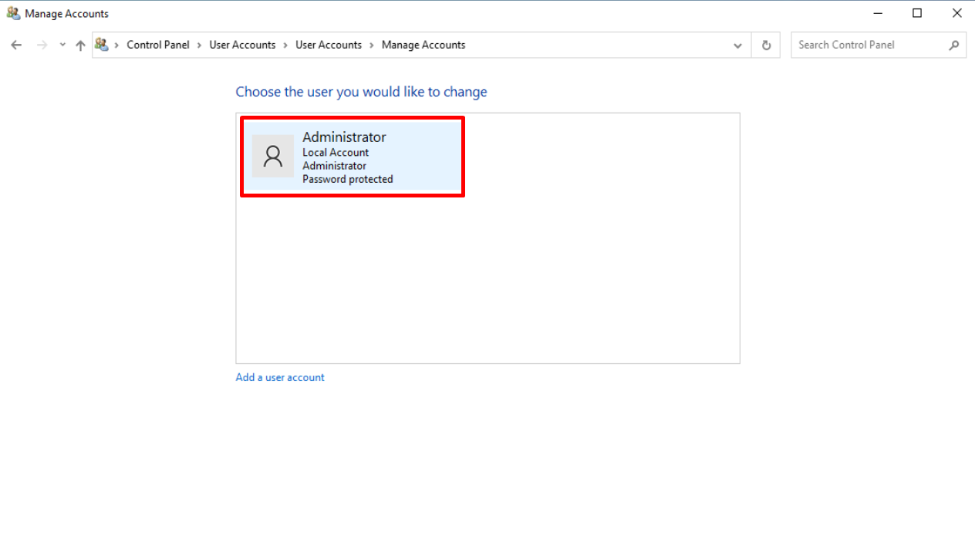Click the search magnifier icon
975x560 pixels.
click(x=954, y=45)
